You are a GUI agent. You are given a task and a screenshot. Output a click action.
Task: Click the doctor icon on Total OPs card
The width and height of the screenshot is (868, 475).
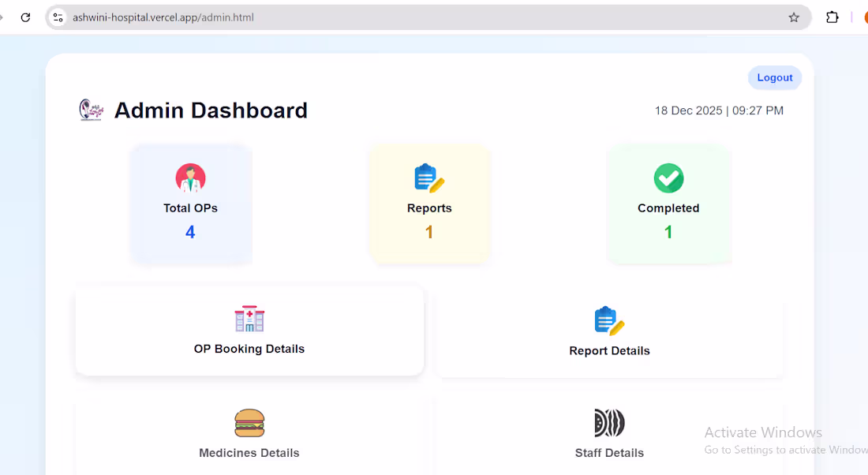[190, 178]
